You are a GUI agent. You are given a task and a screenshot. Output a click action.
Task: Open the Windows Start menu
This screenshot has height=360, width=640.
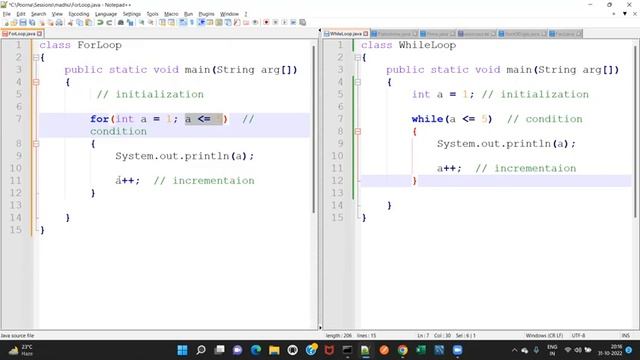click(182, 350)
